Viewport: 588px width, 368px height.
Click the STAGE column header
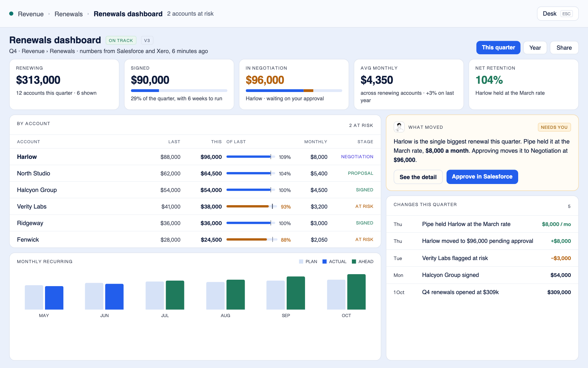pyautogui.click(x=365, y=142)
